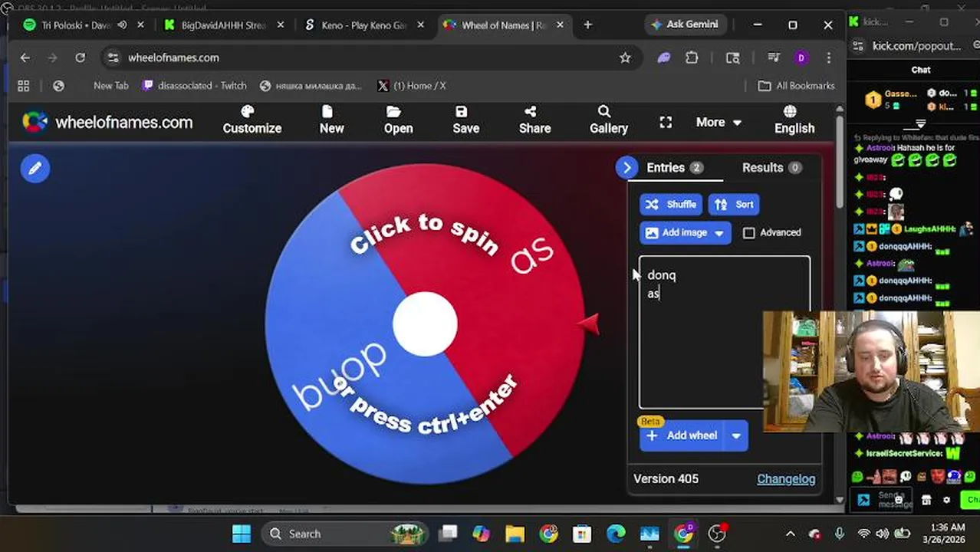Image resolution: width=980 pixels, height=552 pixels.
Task: Switch to the Keno game tab
Action: pos(363,25)
